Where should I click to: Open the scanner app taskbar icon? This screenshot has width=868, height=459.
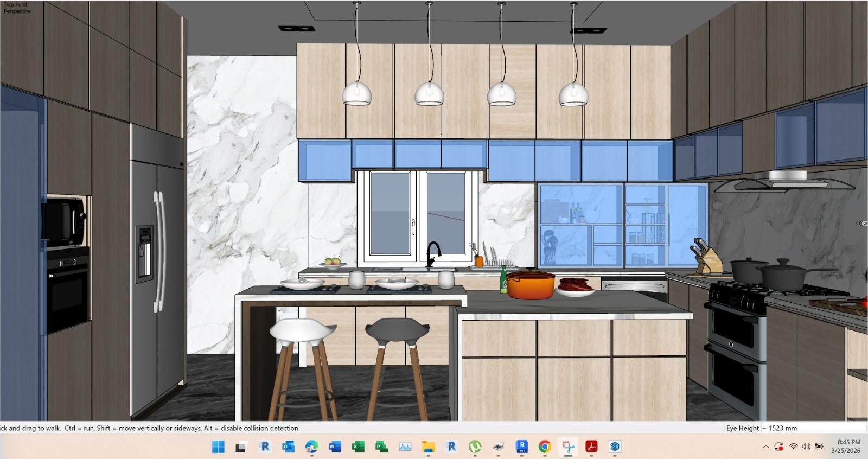pyautogui.click(x=498, y=447)
